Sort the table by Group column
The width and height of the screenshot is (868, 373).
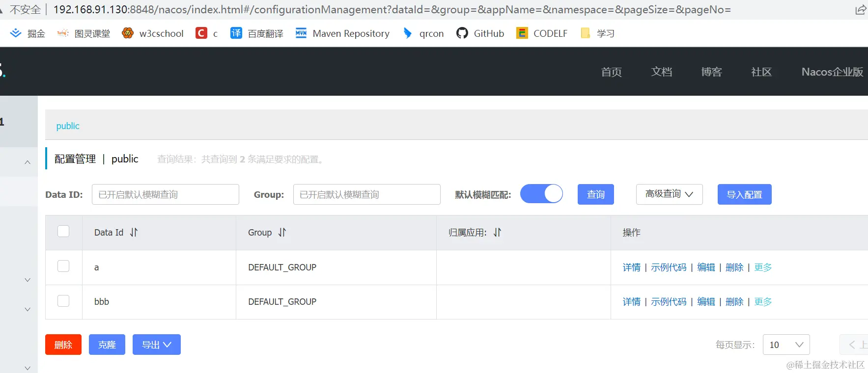click(282, 233)
